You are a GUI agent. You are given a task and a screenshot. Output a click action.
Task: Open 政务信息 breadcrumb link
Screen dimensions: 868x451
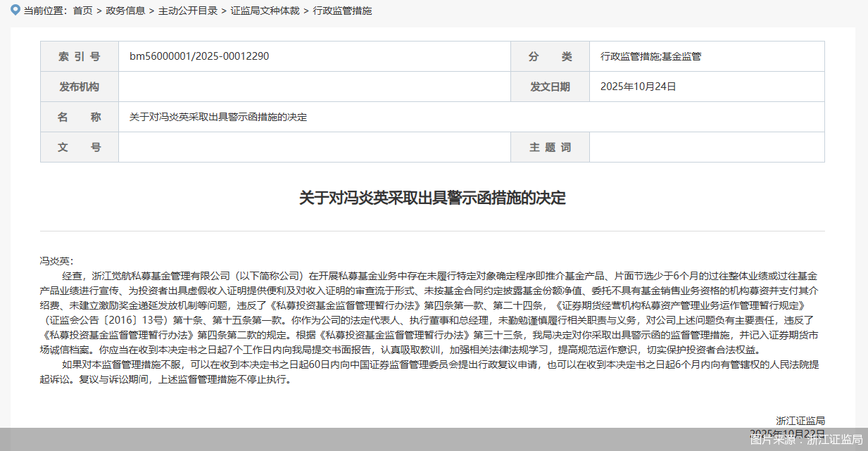[125, 11]
